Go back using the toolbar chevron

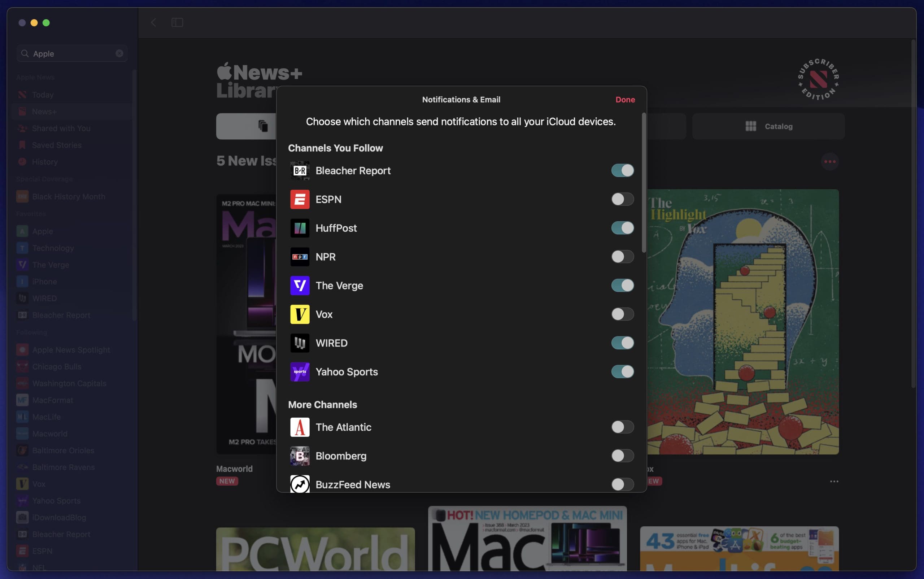pos(153,23)
